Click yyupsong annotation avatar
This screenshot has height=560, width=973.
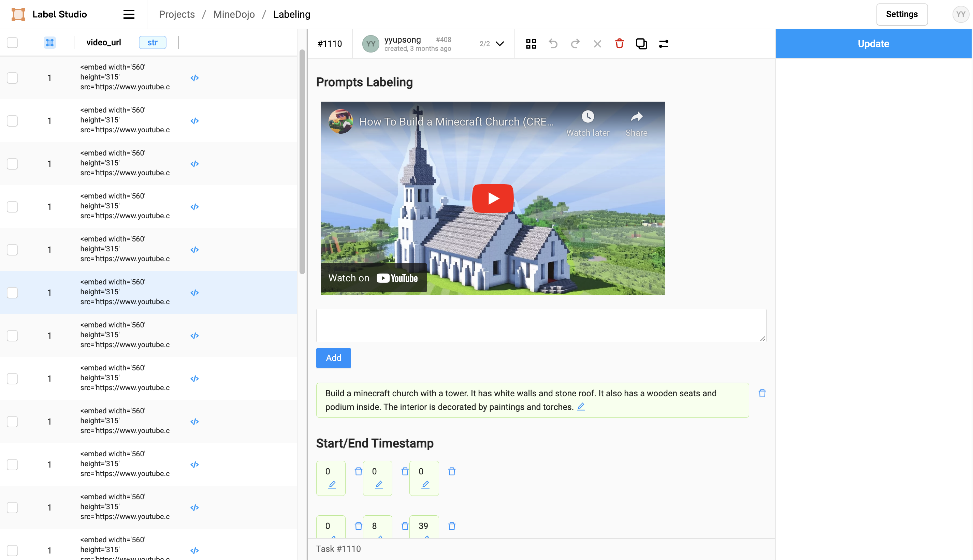pyautogui.click(x=371, y=43)
